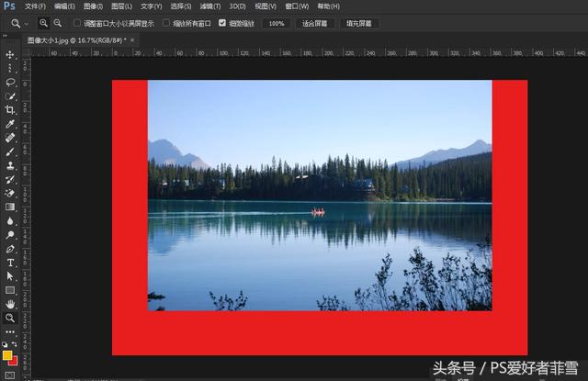Select the Path Selection tool

10,276
